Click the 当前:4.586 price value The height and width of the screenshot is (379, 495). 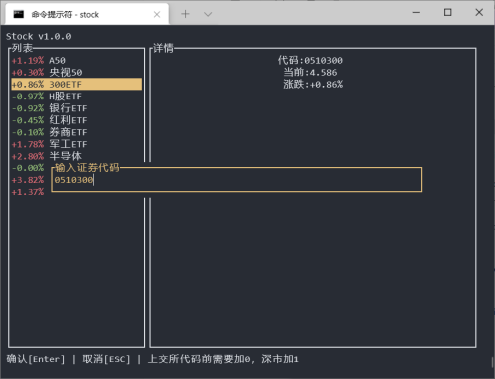(310, 73)
